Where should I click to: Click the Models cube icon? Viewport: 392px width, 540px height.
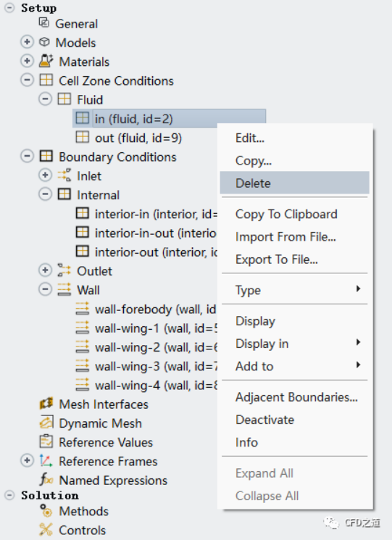44,42
